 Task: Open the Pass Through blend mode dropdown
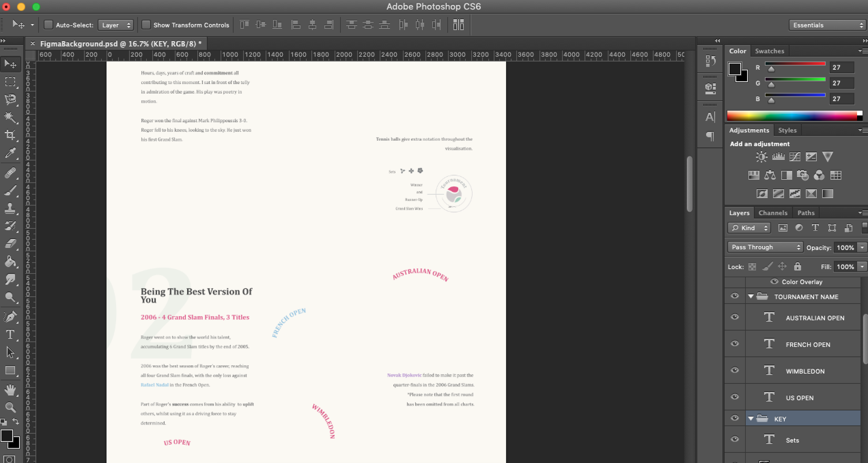pos(765,247)
